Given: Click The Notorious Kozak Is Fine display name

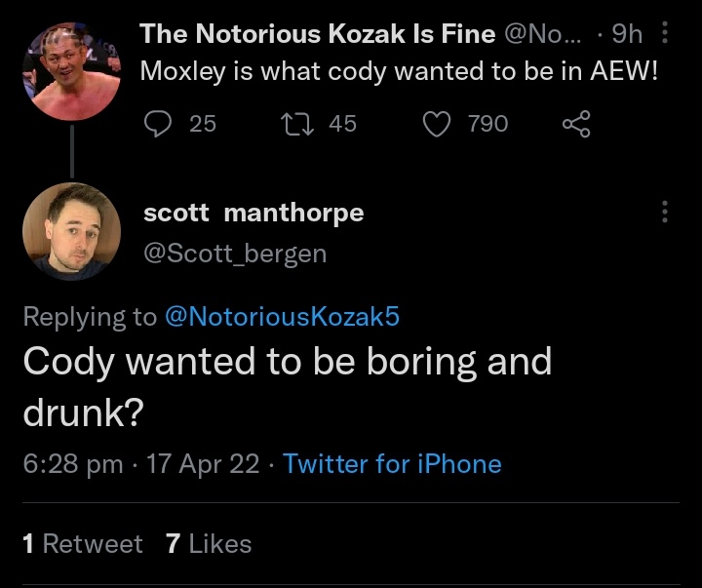Looking at the screenshot, I should tap(318, 33).
